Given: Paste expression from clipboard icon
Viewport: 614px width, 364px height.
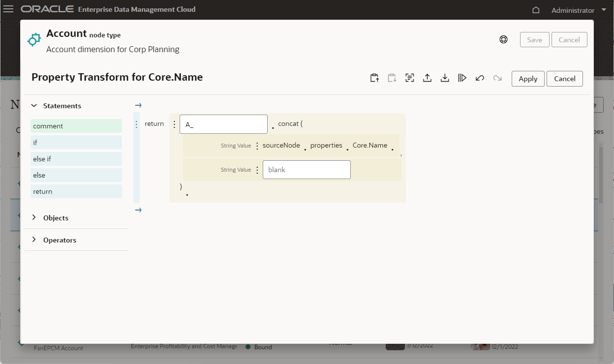Looking at the screenshot, I should (392, 78).
